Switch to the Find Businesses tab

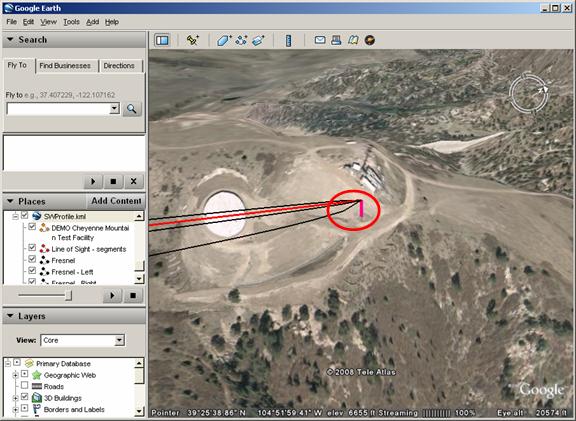(x=65, y=66)
